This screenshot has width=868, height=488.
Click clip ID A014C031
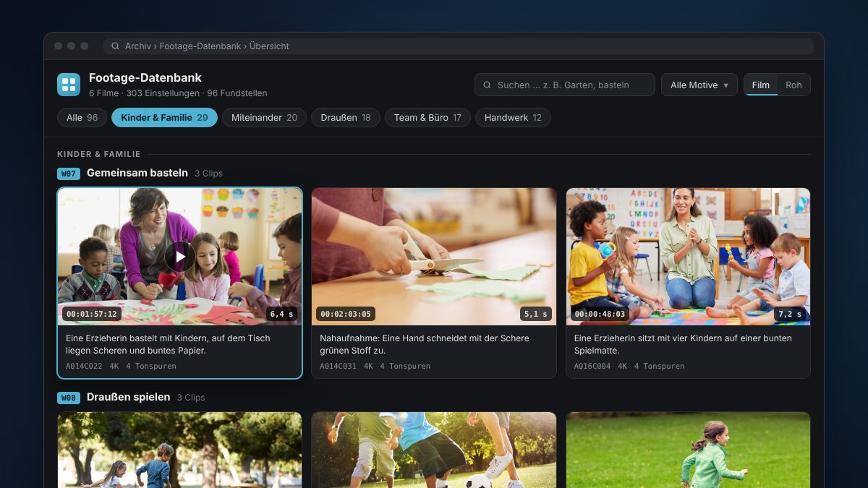338,366
